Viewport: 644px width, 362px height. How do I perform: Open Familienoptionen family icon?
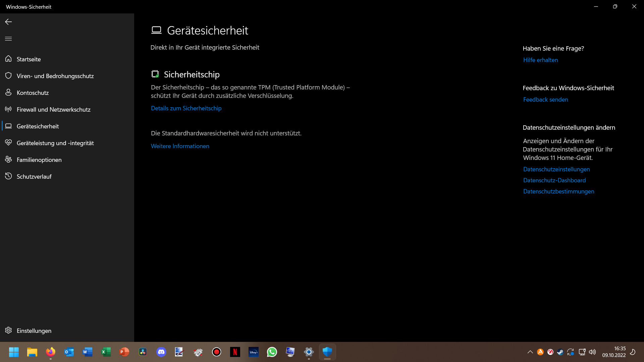[x=8, y=160]
